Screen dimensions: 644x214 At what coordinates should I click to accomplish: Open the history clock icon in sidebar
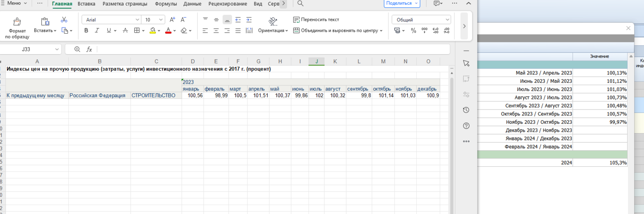point(467,110)
